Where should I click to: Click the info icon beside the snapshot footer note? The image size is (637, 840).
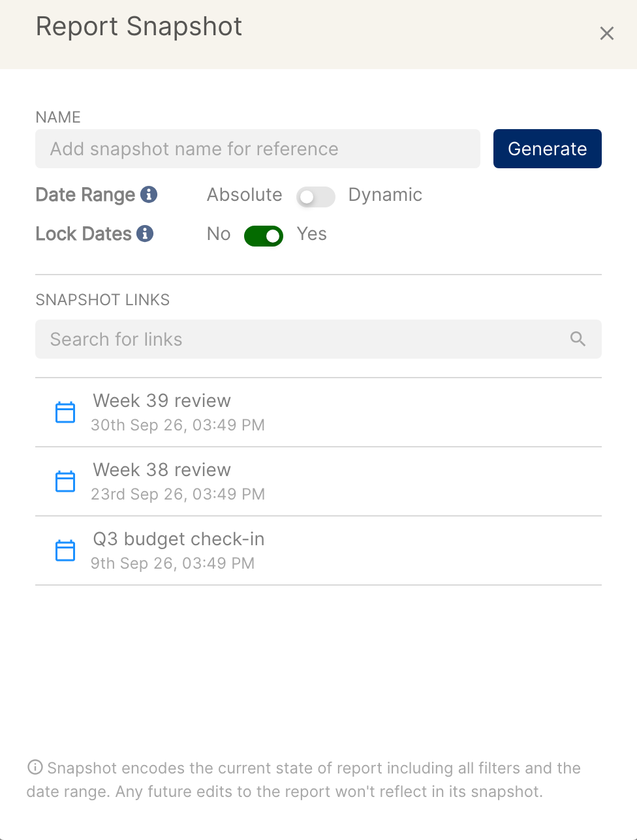(35, 767)
